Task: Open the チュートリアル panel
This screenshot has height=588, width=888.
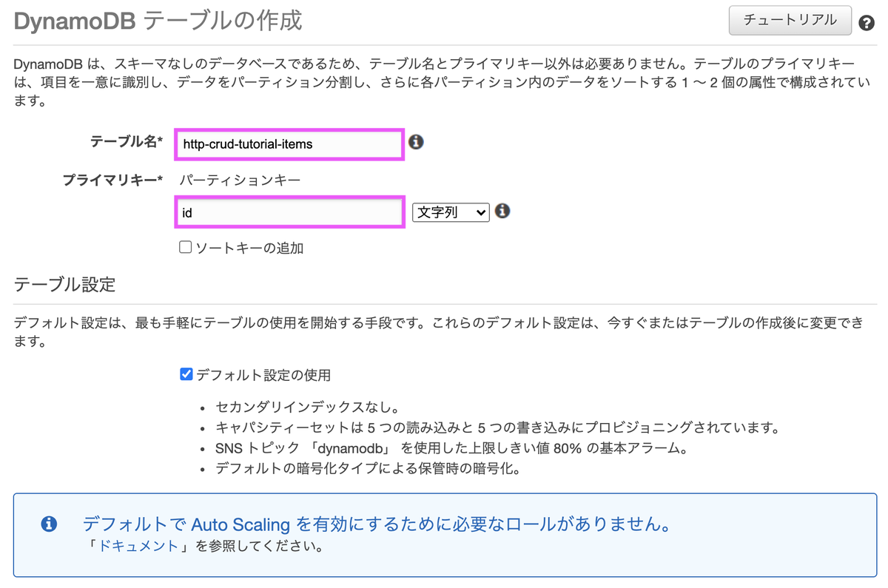Action: 790,21
